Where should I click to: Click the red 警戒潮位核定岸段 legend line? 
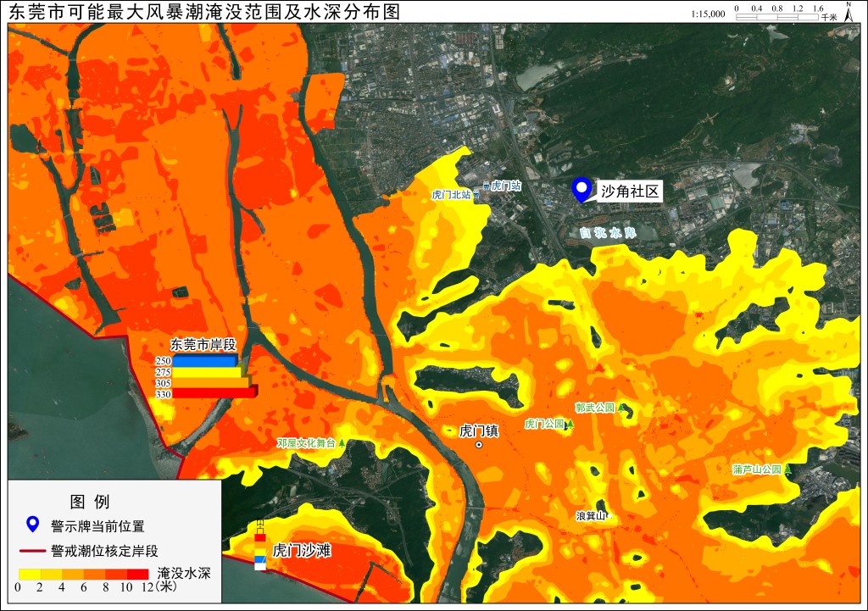33,551
